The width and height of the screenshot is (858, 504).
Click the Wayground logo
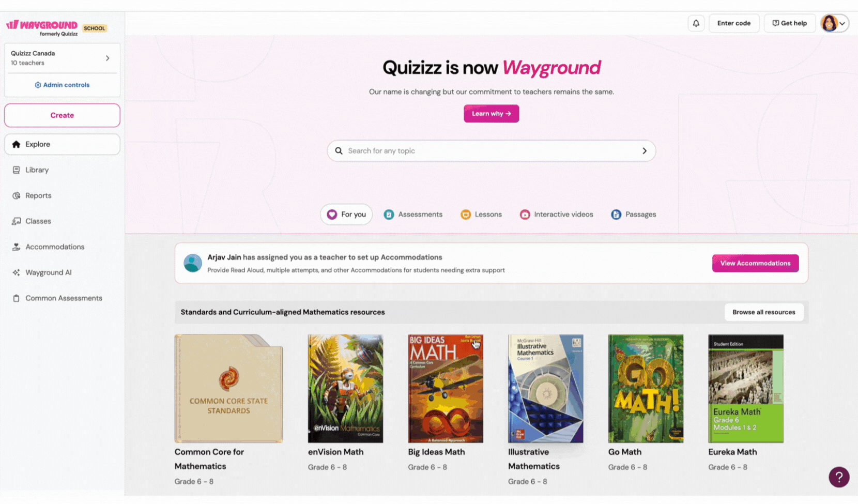42,28
